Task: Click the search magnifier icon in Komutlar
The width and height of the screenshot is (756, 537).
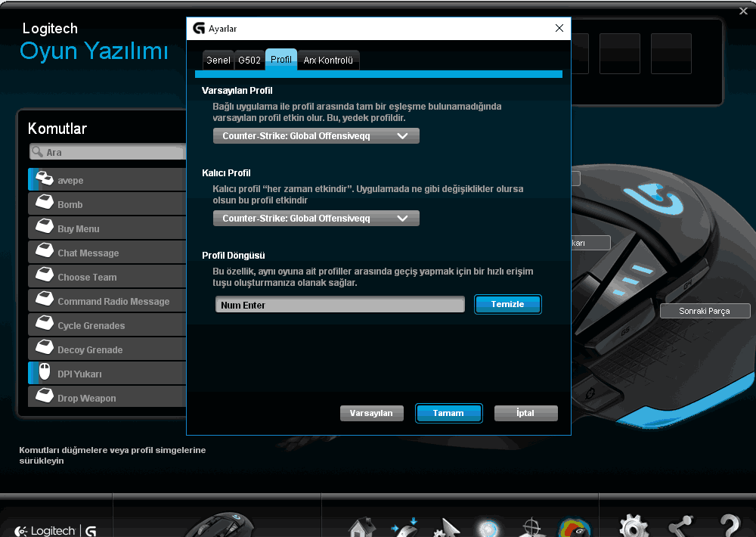Action: click(x=37, y=152)
